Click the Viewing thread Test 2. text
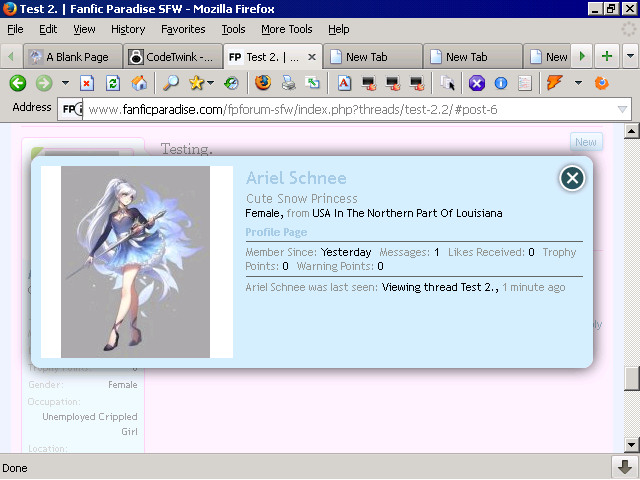Image resolution: width=640 pixels, height=480 pixels. (x=440, y=287)
